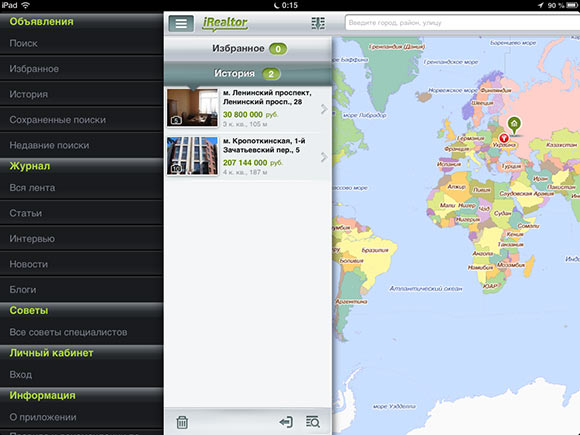Expand Кропоткинская listing chevron
This screenshot has width=580, height=435.
(324, 157)
